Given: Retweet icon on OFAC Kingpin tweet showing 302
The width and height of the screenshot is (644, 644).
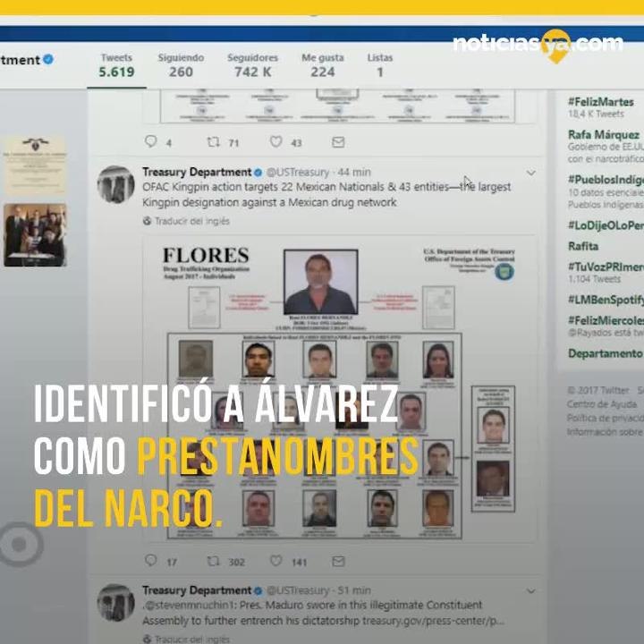Looking at the screenshot, I should pyautogui.click(x=213, y=561).
